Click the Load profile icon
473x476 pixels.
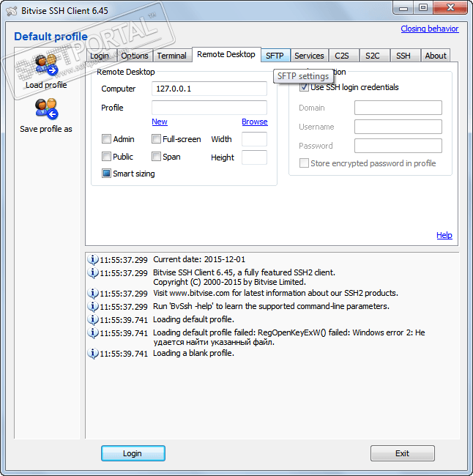pos(46,65)
